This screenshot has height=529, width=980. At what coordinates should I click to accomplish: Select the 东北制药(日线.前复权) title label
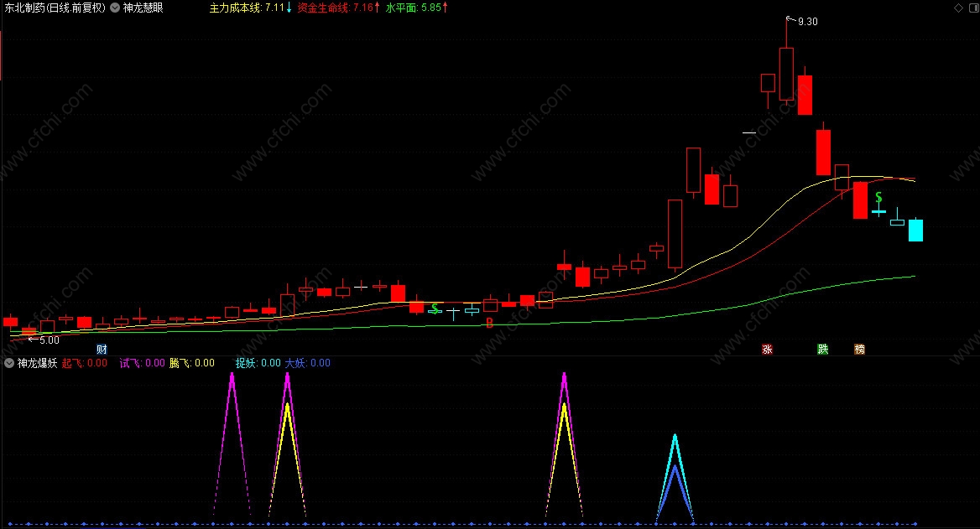pos(55,8)
